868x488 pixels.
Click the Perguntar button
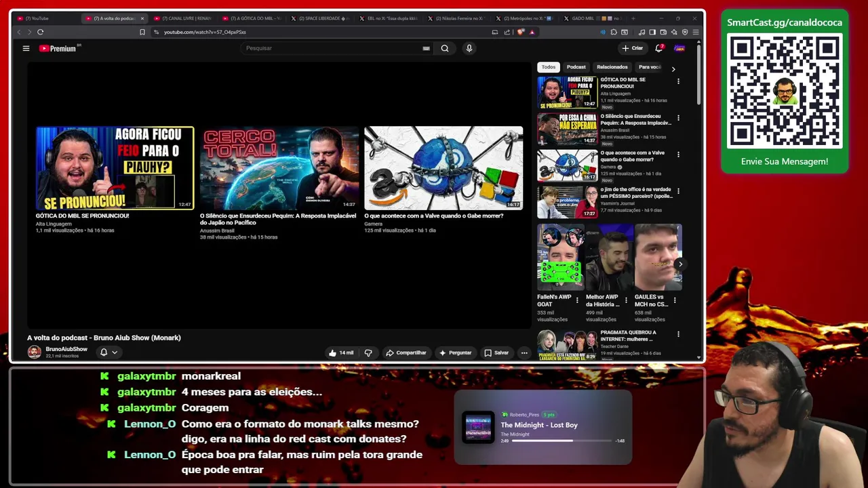[x=455, y=352]
